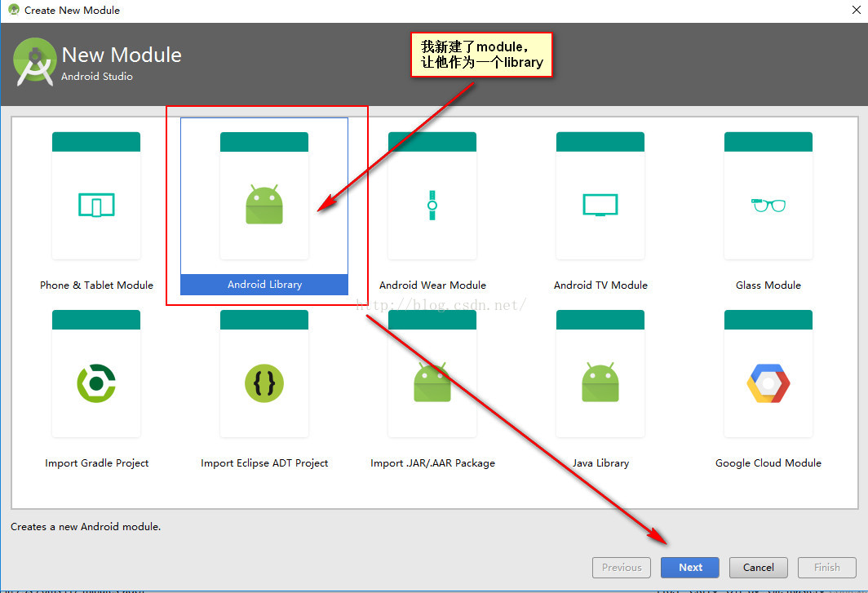Click the Android Wear Module label
The height and width of the screenshot is (593, 868).
[x=432, y=285]
